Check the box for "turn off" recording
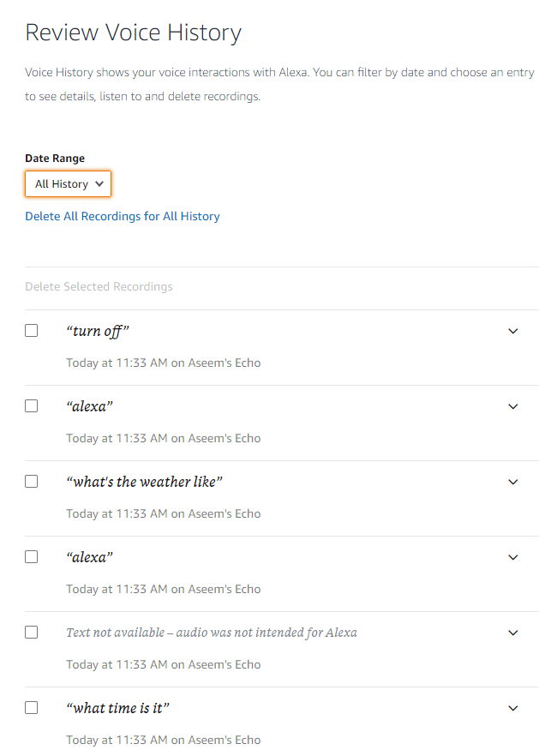 (32, 331)
